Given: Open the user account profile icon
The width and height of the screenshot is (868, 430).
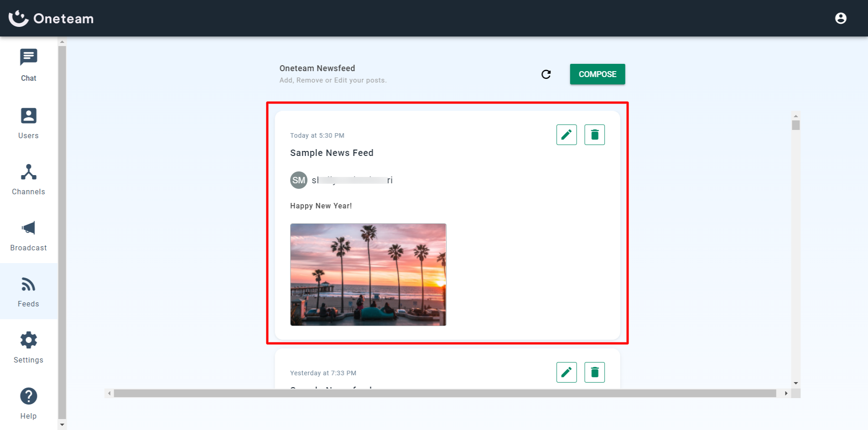Looking at the screenshot, I should (x=841, y=18).
